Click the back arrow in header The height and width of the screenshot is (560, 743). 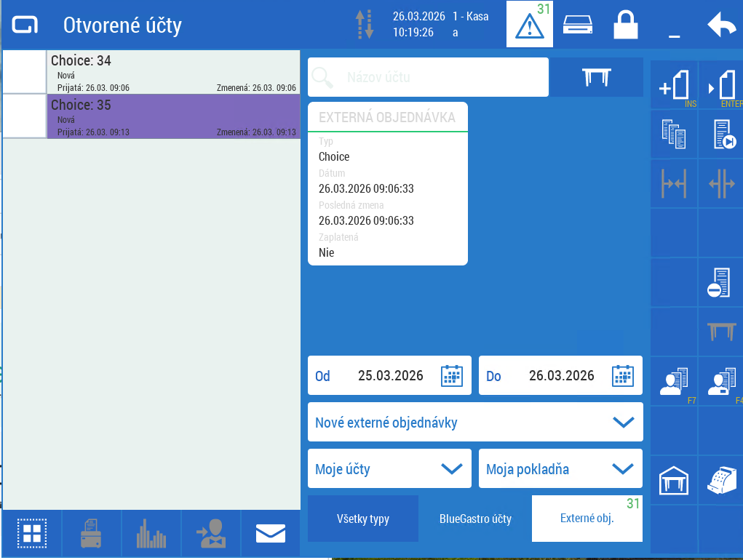pos(721,25)
